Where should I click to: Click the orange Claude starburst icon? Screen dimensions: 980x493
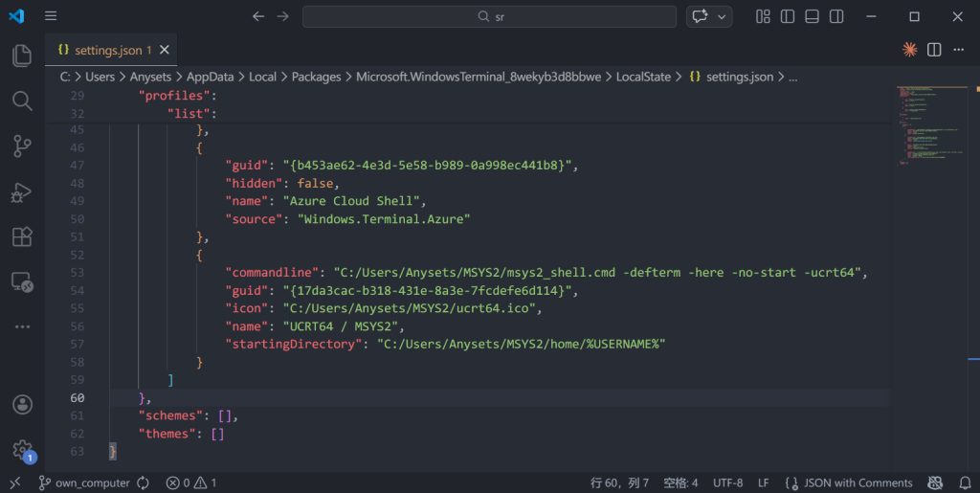coord(909,50)
